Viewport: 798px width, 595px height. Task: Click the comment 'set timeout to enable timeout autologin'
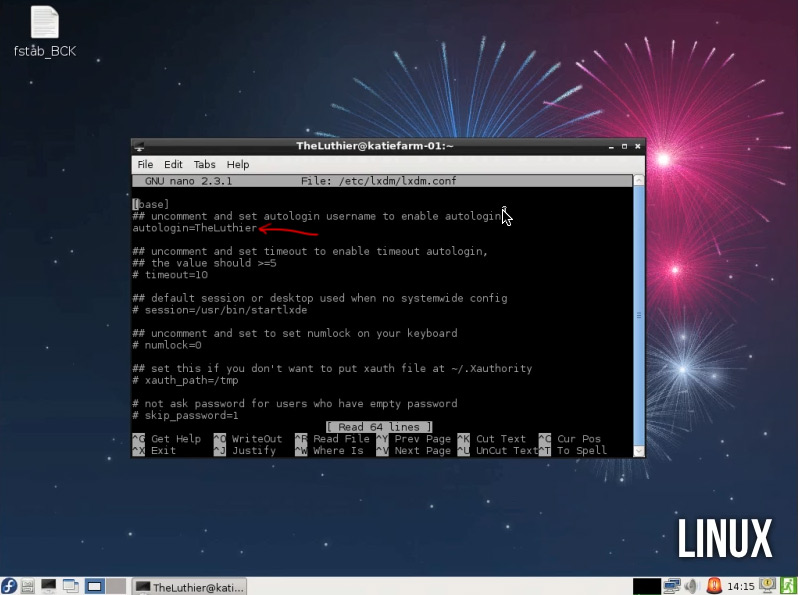310,251
